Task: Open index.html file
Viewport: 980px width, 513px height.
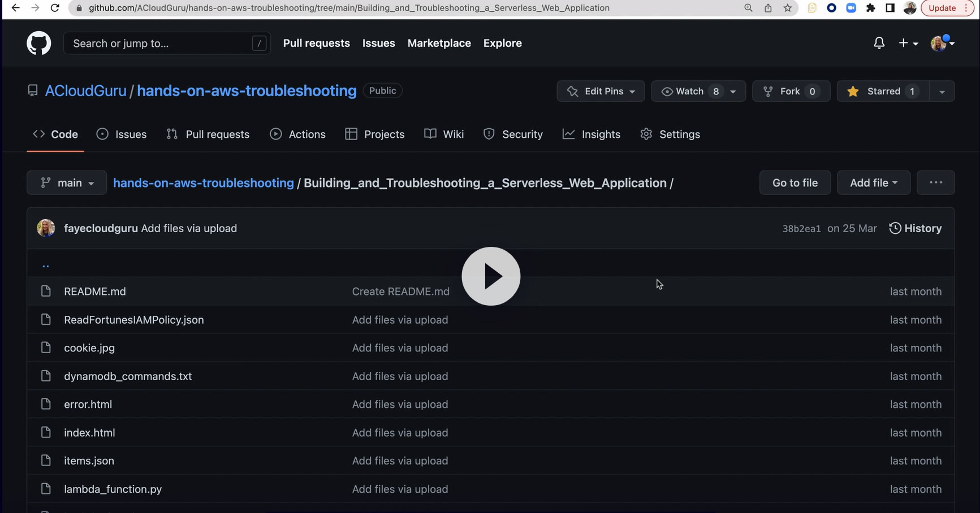Action: point(89,433)
